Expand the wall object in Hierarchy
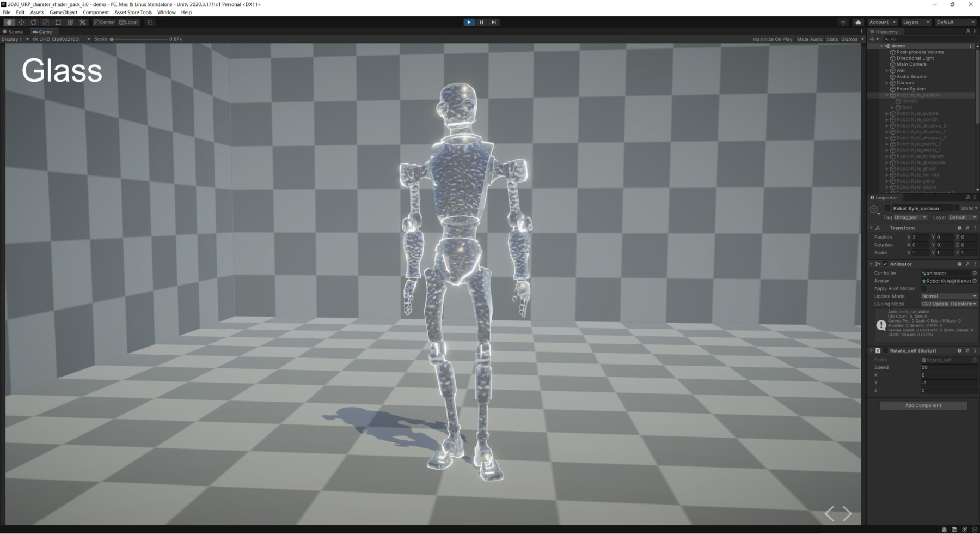The width and height of the screenshot is (980, 534). coord(887,71)
